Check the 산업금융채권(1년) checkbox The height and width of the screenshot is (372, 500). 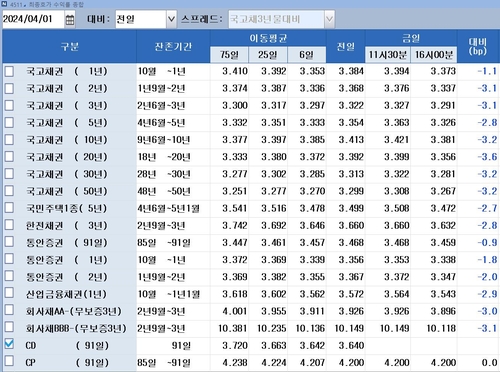9,293
